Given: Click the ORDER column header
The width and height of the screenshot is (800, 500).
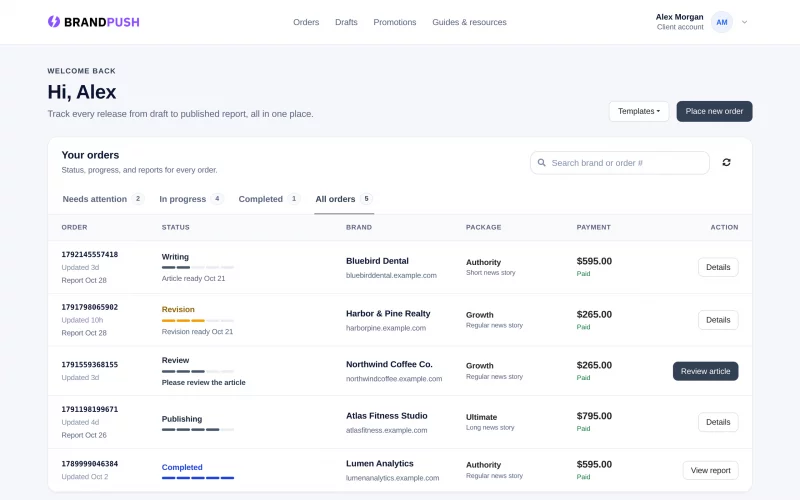Looking at the screenshot, I should (x=74, y=227).
